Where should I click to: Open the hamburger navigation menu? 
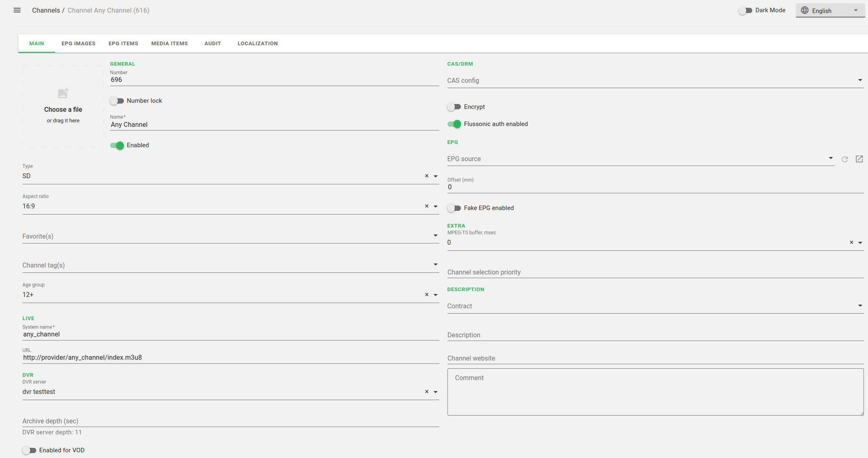[17, 10]
